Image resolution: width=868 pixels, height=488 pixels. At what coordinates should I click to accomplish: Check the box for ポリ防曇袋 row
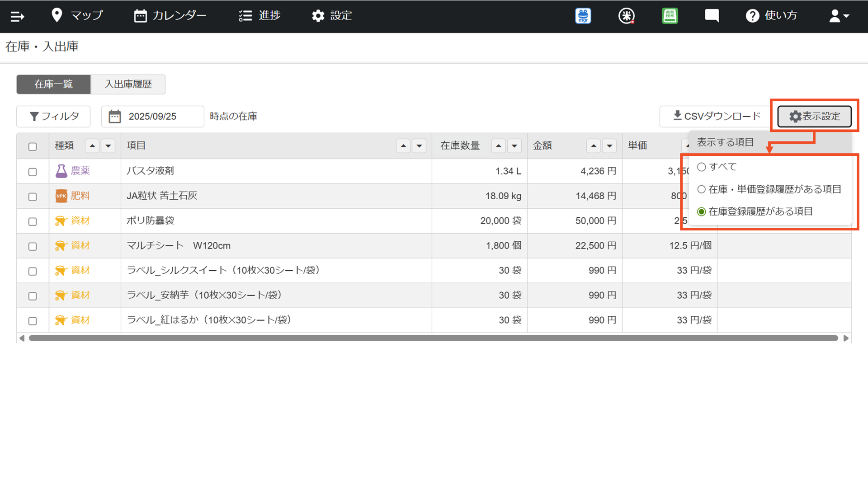[33, 221]
